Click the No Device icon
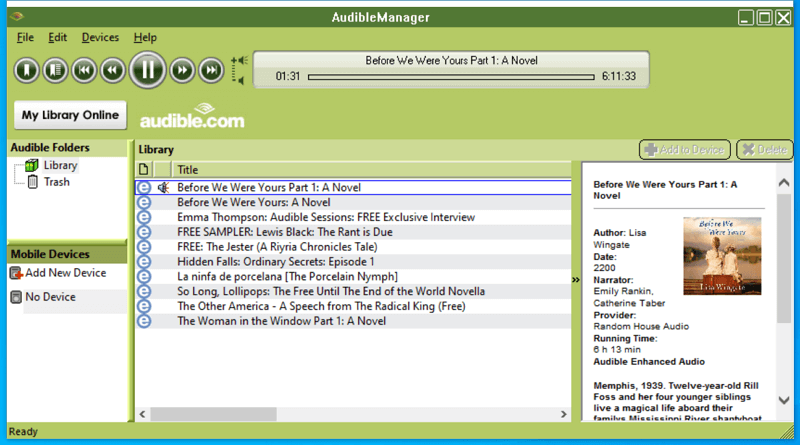800x445 pixels. 16,297
